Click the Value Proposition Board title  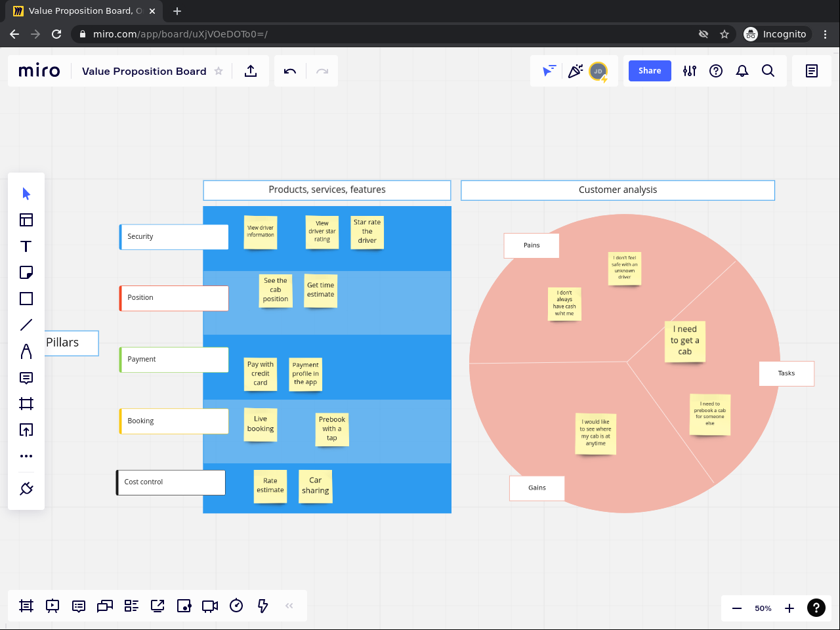click(x=144, y=71)
